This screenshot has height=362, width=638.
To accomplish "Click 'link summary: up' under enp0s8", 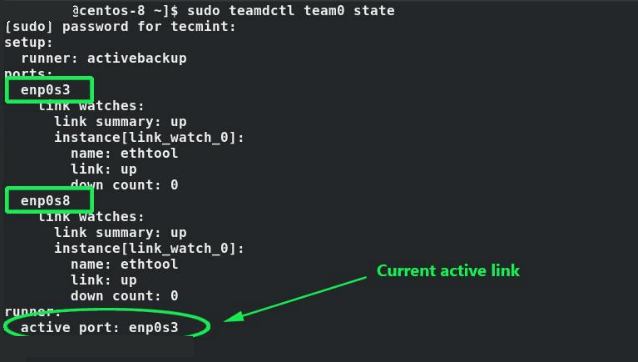I will click(x=120, y=233).
